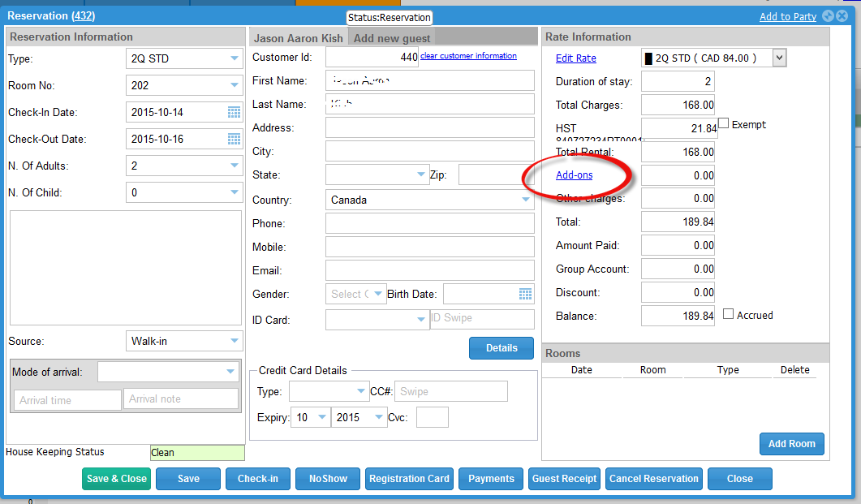861x504 pixels.
Task: Select the Jason Aaron Kish guest tab
Action: 298,38
